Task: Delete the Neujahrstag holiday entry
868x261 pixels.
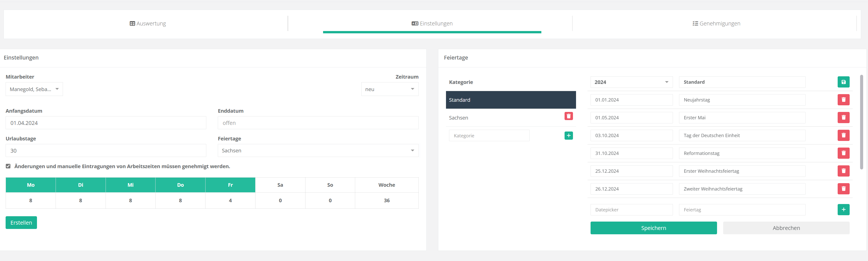Action: 843,100
